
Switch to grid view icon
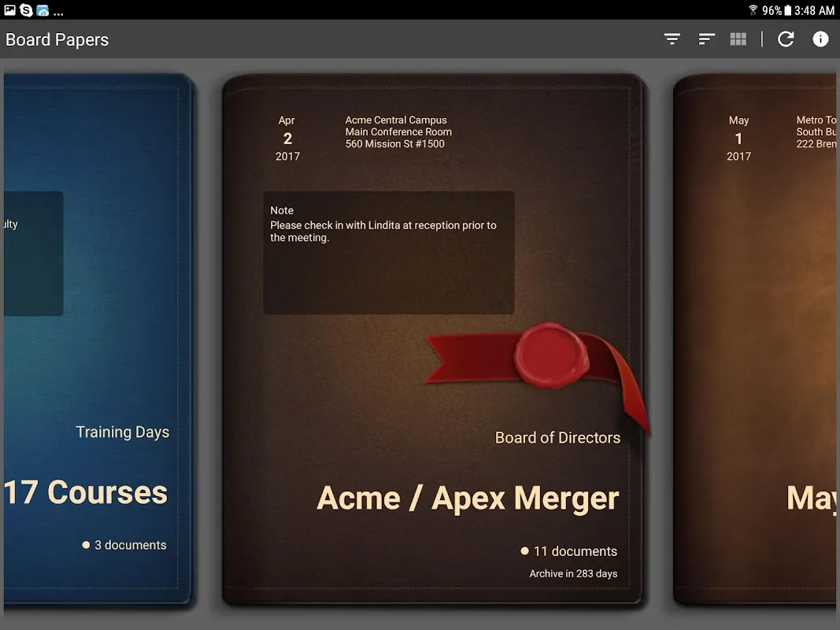pyautogui.click(x=738, y=39)
